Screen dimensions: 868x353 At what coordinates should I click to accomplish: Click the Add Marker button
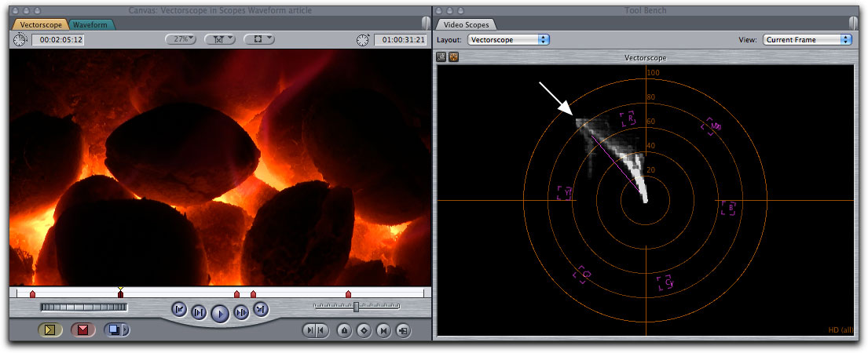(x=344, y=330)
